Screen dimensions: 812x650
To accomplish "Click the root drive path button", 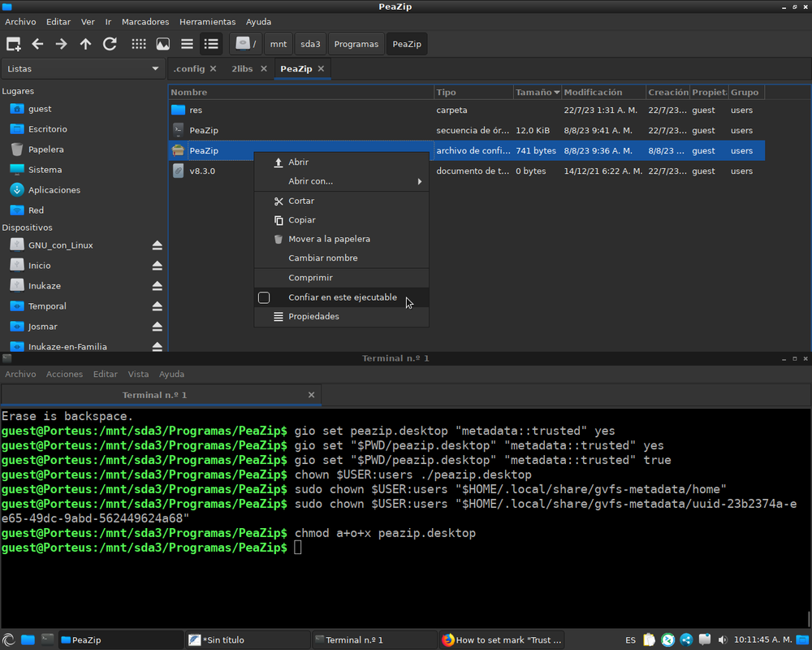I will (246, 44).
